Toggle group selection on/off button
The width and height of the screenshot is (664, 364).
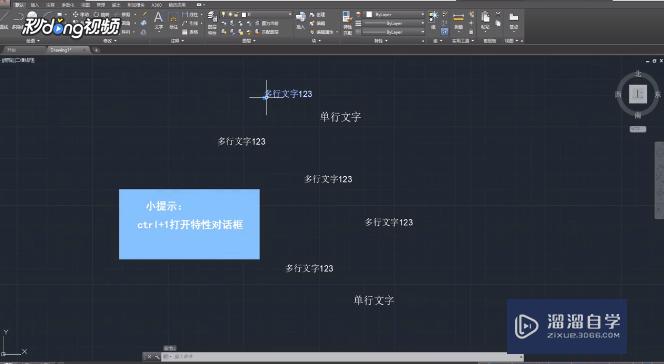point(444,31)
